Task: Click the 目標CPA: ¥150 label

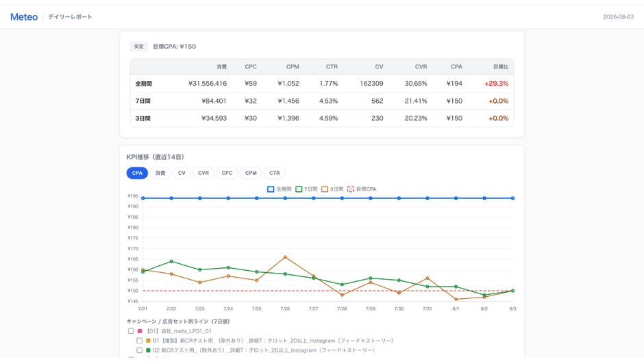Action: pos(174,47)
